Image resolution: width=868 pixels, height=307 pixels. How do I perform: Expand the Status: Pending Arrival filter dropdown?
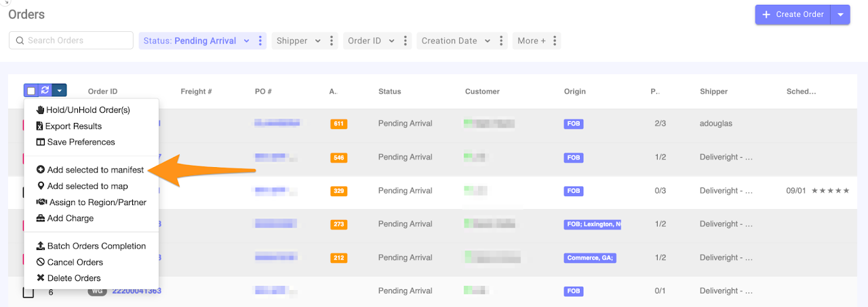pos(246,41)
